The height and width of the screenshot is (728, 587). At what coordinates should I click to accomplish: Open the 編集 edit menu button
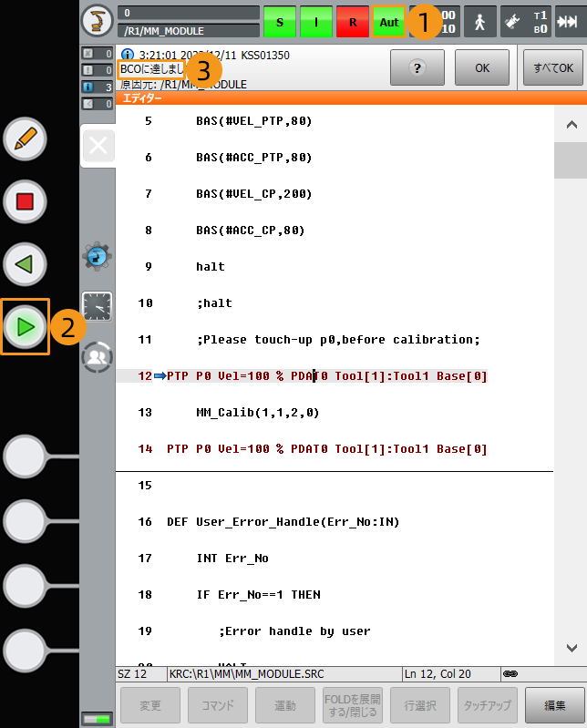coord(555,706)
